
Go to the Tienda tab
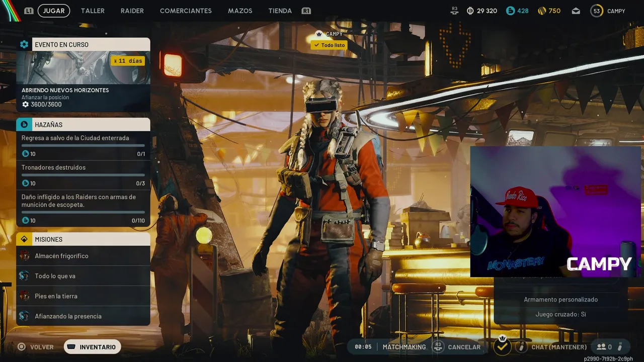(280, 11)
